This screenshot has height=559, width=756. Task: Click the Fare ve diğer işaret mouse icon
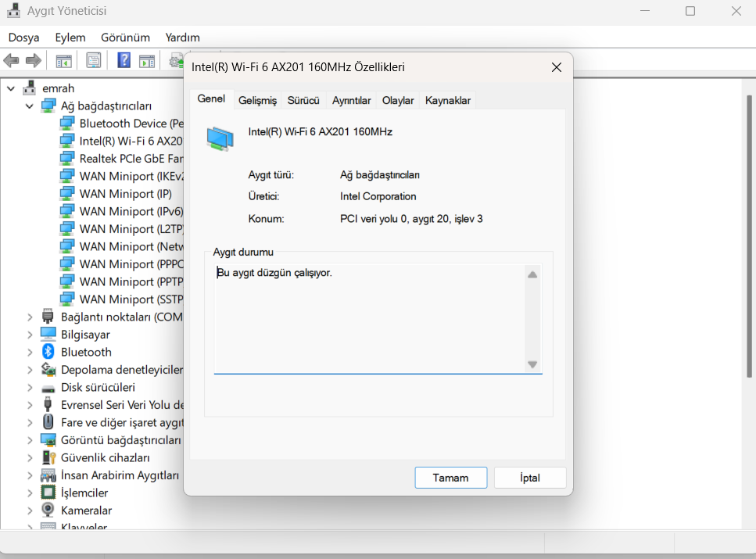(x=48, y=421)
